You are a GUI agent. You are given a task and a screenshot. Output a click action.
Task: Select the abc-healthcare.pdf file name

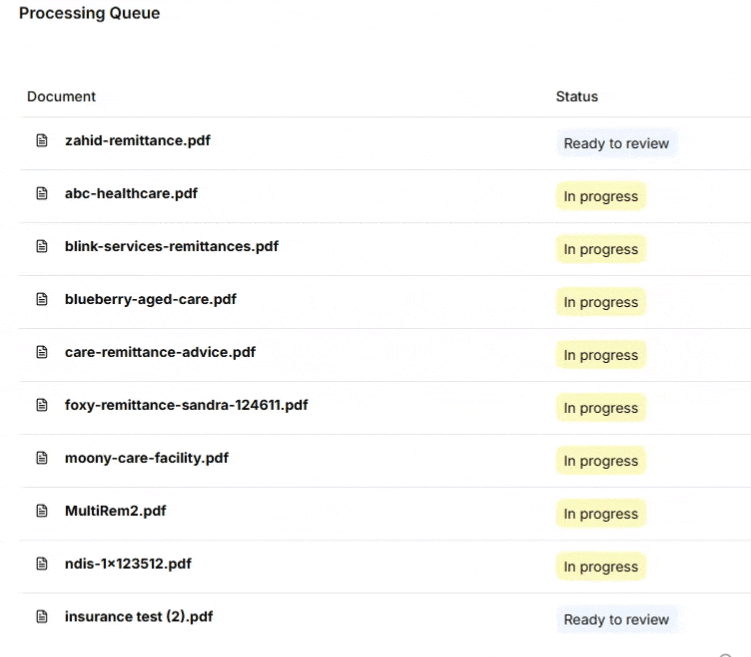(131, 193)
